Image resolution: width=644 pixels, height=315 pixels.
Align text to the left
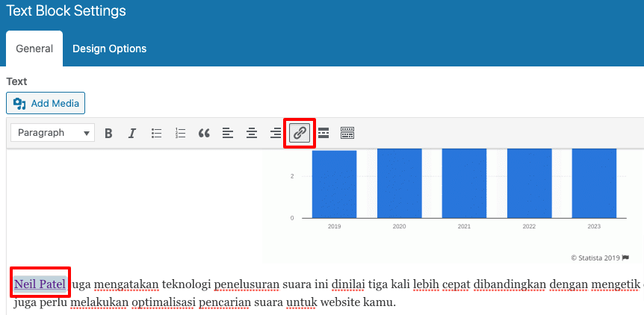228,134
